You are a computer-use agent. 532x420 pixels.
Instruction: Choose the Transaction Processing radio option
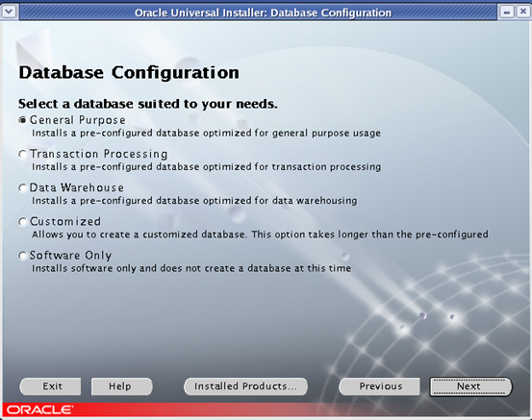(x=23, y=154)
